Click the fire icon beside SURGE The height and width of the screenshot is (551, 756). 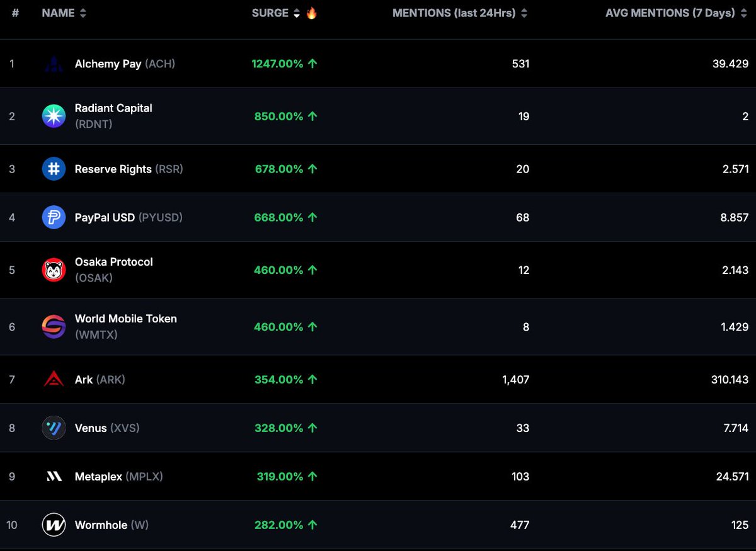(312, 13)
